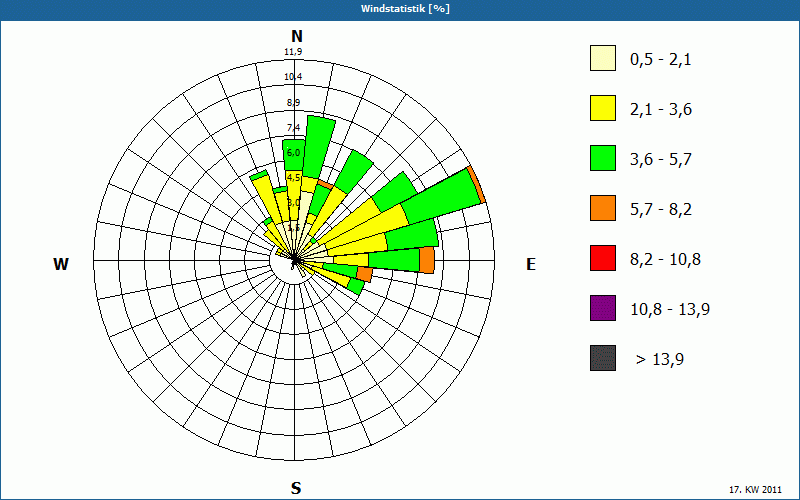Click the green 3,6 - 5,7 legend swatch

603,158
